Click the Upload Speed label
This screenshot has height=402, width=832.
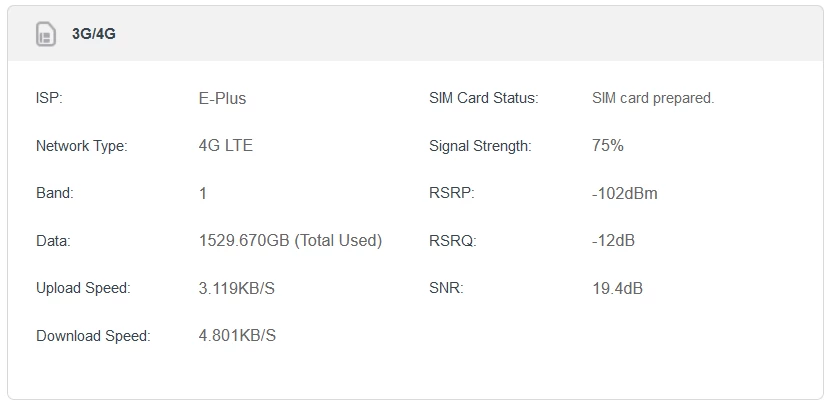click(x=83, y=288)
